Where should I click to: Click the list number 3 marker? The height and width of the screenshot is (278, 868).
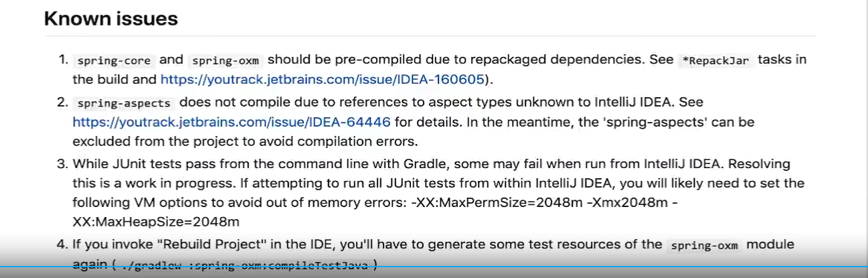click(x=63, y=164)
